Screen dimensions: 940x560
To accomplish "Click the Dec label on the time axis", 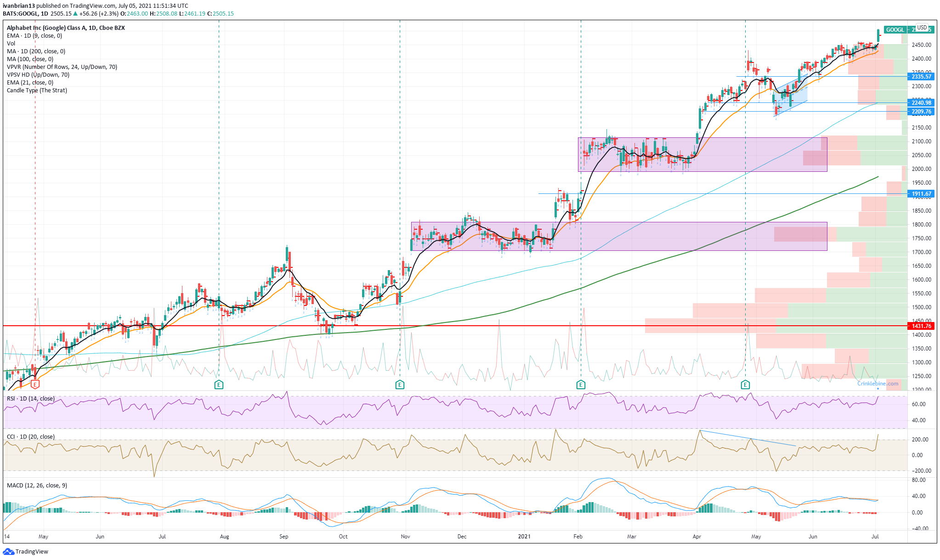I will pyautogui.click(x=462, y=536).
